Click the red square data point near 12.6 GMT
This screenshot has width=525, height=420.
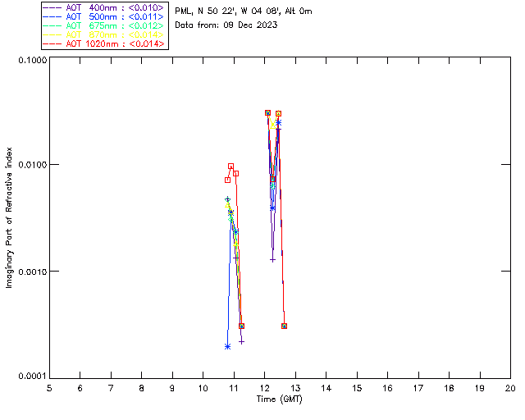point(285,326)
